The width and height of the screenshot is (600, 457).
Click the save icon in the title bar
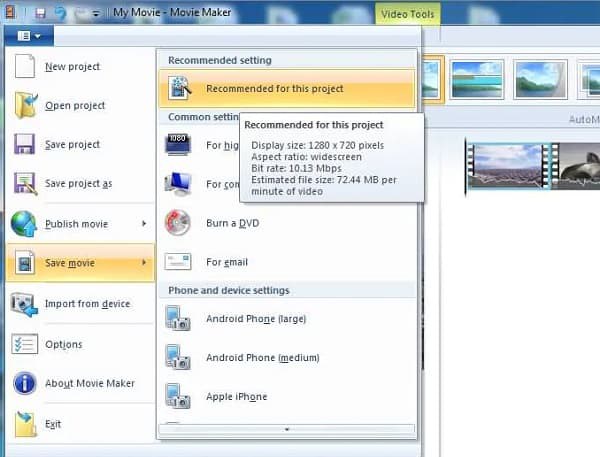(40, 13)
